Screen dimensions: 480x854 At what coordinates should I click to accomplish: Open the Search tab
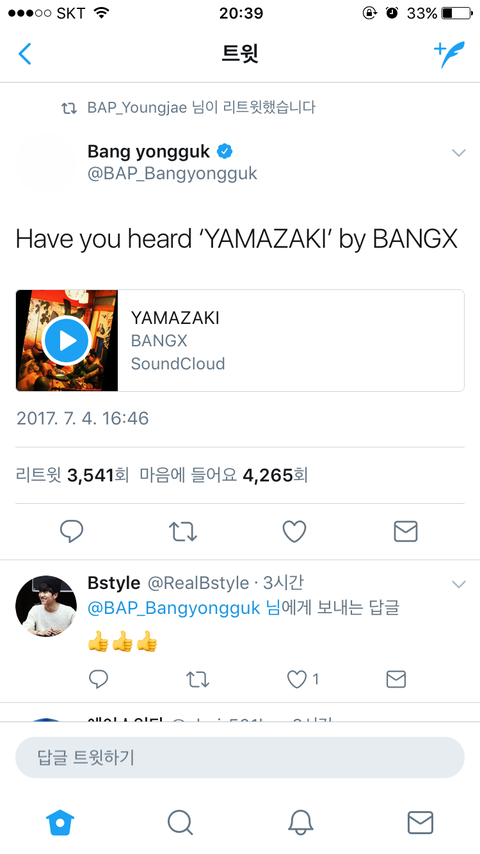(180, 822)
